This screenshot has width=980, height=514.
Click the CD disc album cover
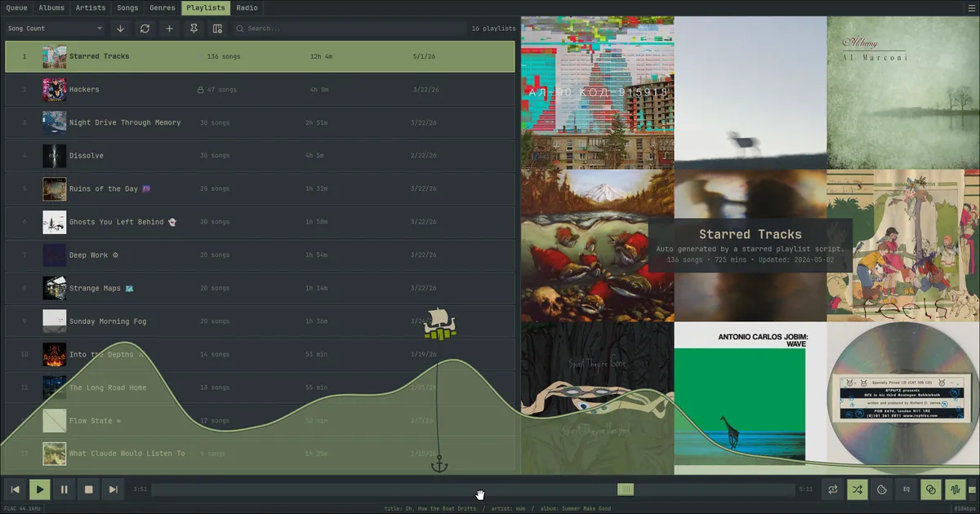click(x=903, y=398)
